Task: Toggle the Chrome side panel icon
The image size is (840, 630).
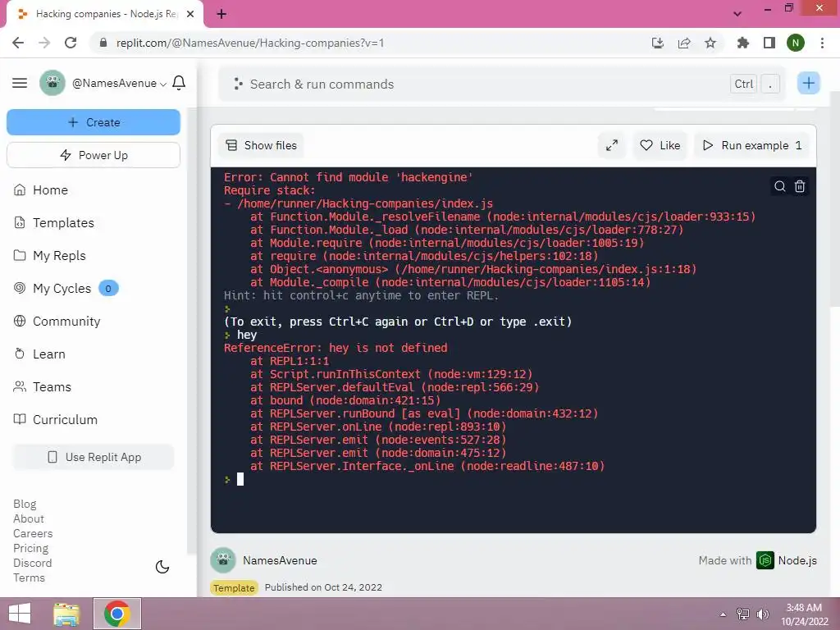Action: point(769,43)
